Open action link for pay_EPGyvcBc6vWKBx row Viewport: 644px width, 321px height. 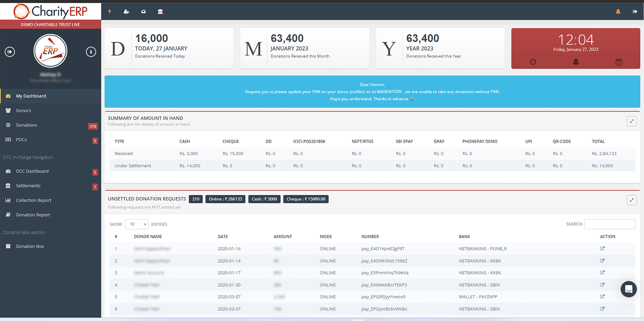[602, 309]
